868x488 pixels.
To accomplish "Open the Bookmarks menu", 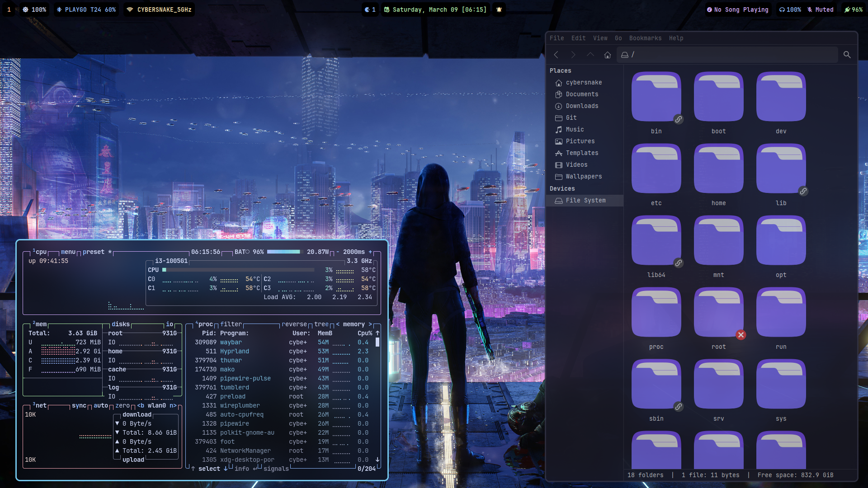I will (x=646, y=38).
